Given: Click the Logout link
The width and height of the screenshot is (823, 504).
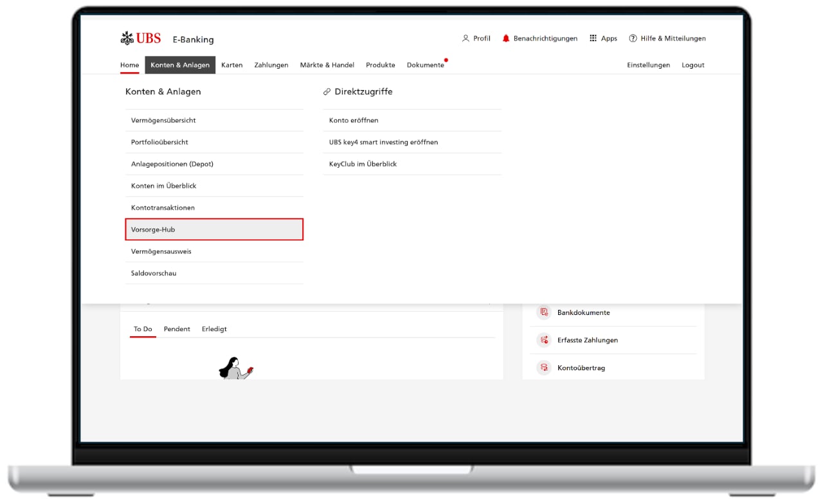Looking at the screenshot, I should click(692, 65).
